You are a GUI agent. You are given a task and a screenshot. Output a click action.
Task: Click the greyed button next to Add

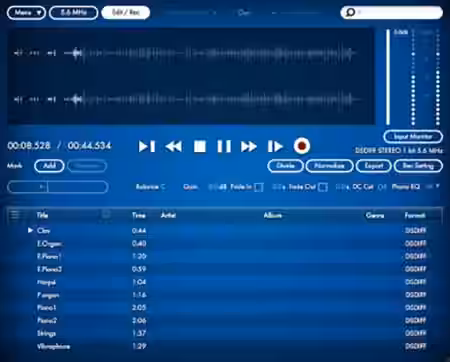click(x=87, y=166)
